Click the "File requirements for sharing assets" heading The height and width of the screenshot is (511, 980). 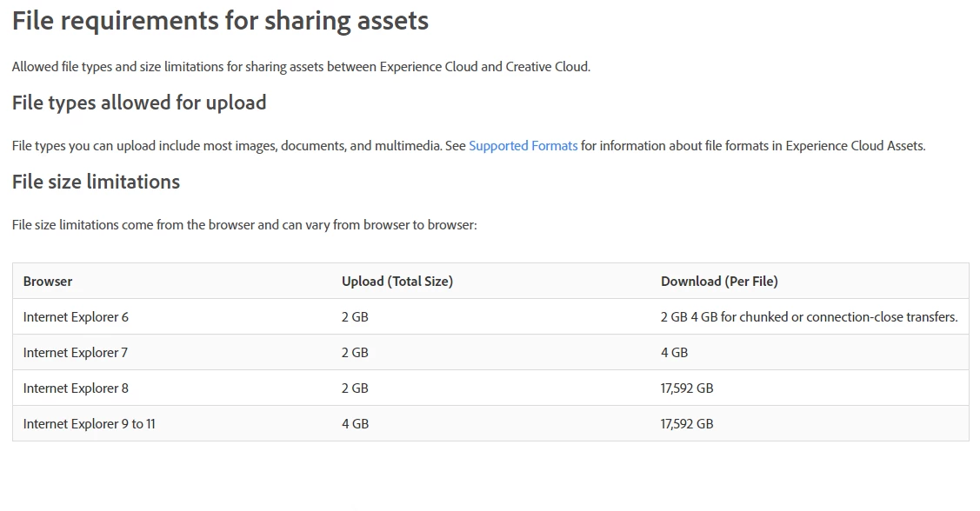click(x=220, y=21)
